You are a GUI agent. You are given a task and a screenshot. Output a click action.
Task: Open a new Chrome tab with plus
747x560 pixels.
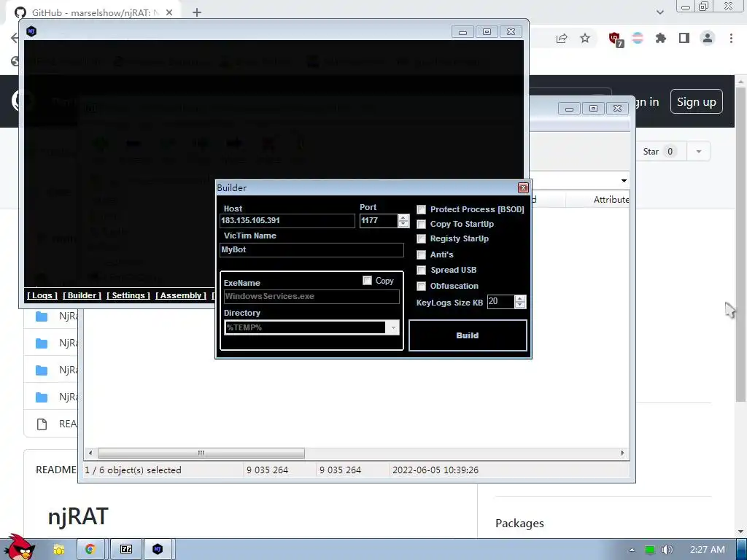197,13
